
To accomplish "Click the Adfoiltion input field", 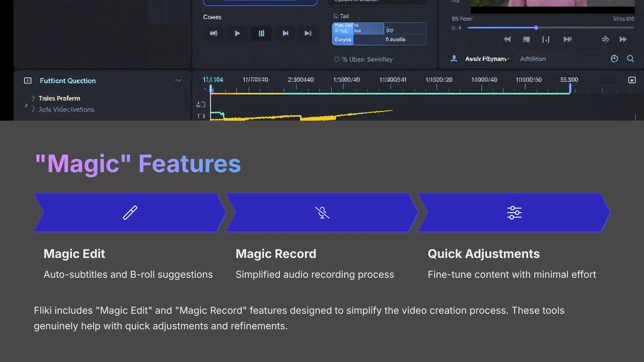I will click(560, 59).
